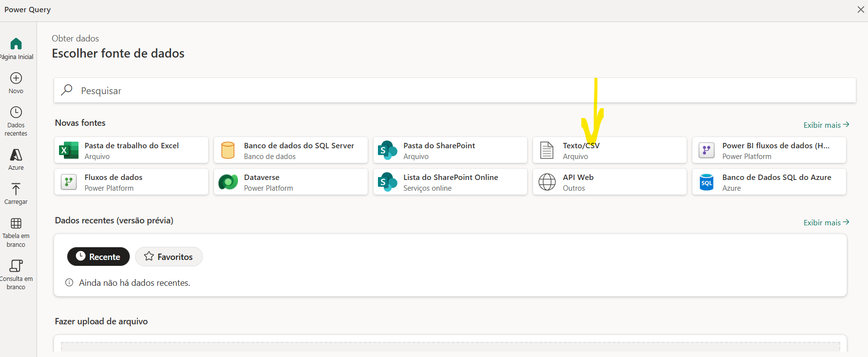
Task: Click the 'Novas fontes' section heading
Action: point(80,123)
